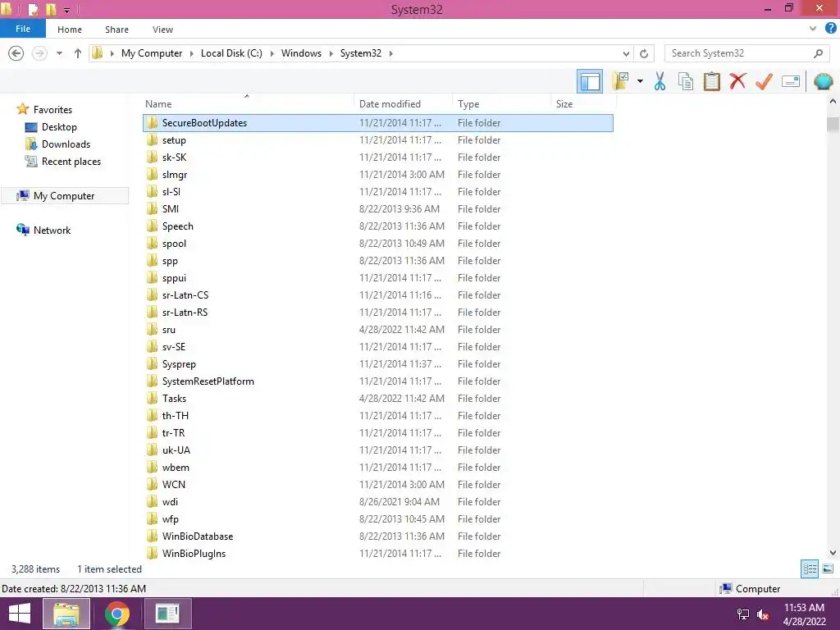Image resolution: width=840 pixels, height=630 pixels.
Task: Click Local Disk (C:) breadcrumb
Action: pos(231,53)
